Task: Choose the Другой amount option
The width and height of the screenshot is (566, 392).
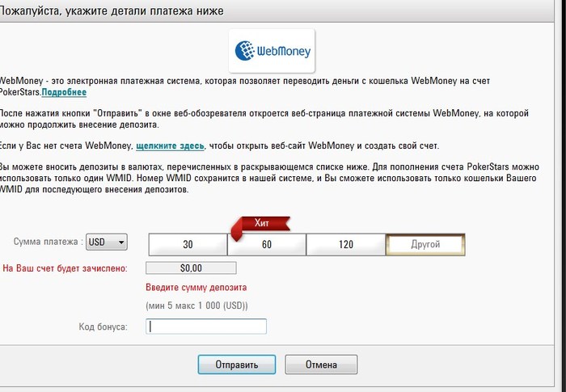Action: click(x=425, y=244)
